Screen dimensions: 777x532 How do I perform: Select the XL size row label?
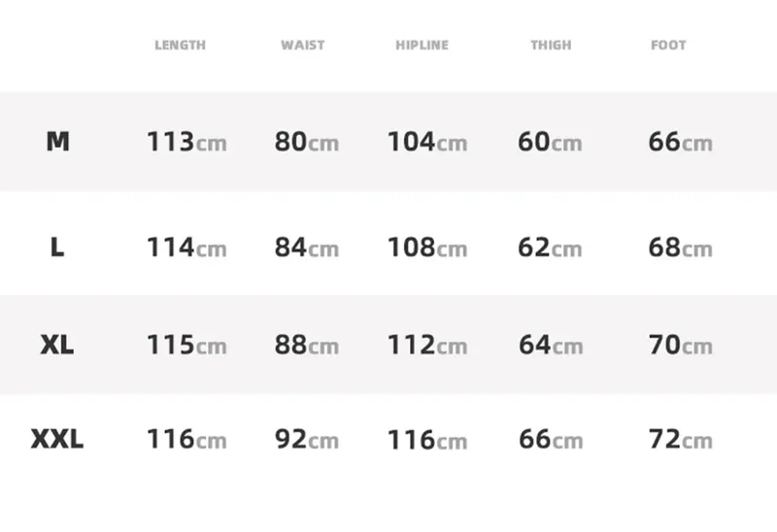57,345
